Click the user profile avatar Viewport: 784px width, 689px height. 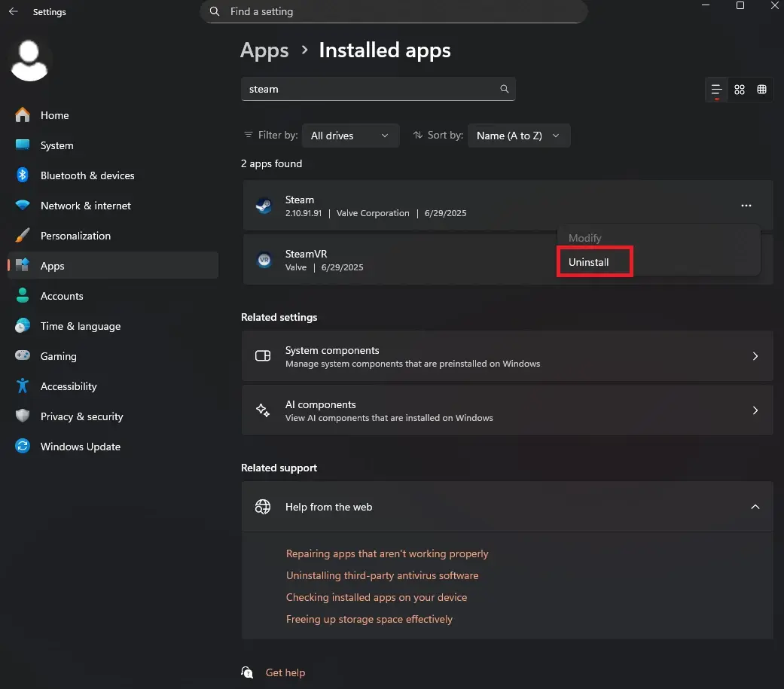30,59
